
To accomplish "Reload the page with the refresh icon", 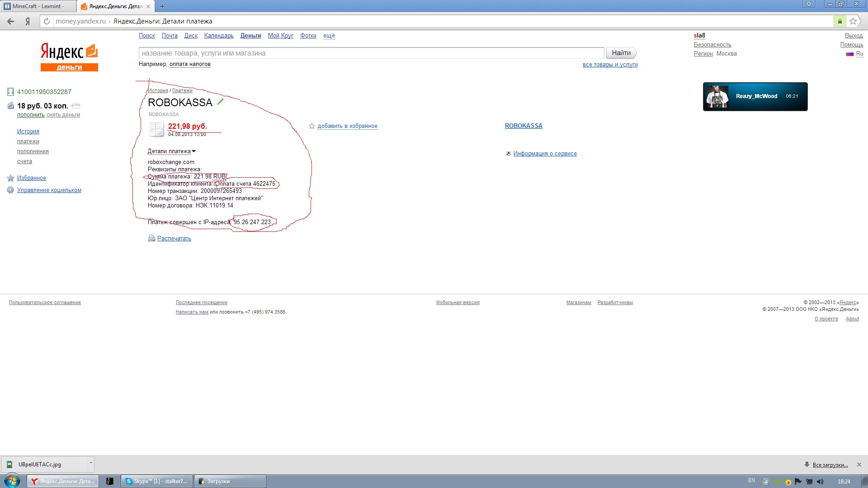I will tap(47, 21).
